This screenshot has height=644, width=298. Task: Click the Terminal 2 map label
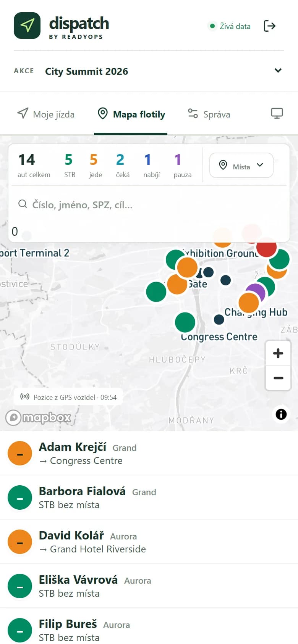(34, 253)
